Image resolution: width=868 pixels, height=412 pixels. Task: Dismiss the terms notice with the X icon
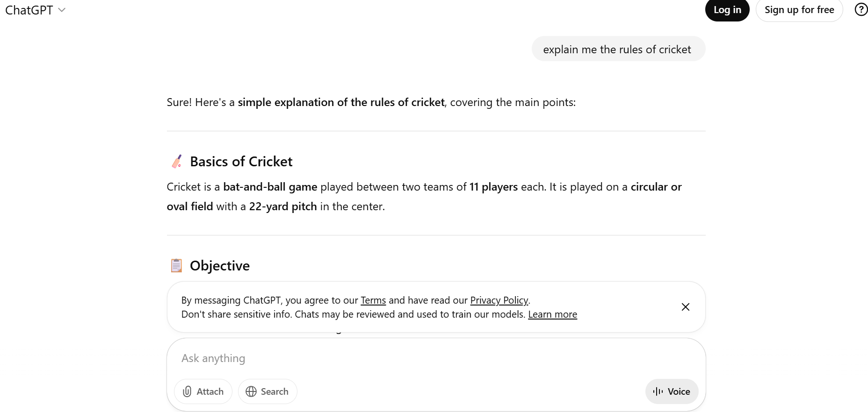[686, 307]
